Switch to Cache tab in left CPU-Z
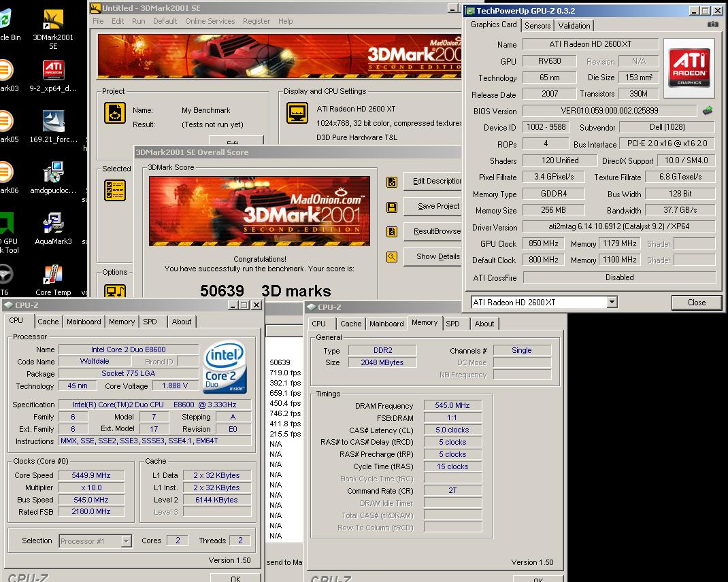Viewport: 728px width, 582px height. (48, 322)
